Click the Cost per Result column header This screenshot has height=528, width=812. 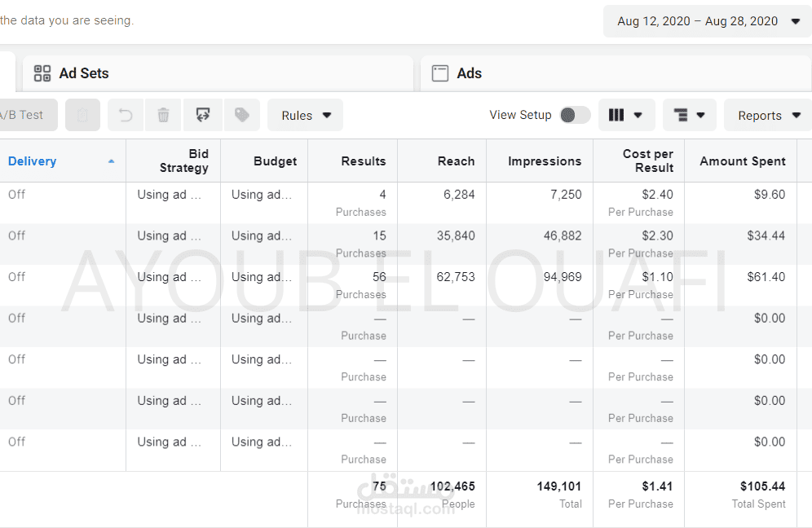pyautogui.click(x=647, y=161)
